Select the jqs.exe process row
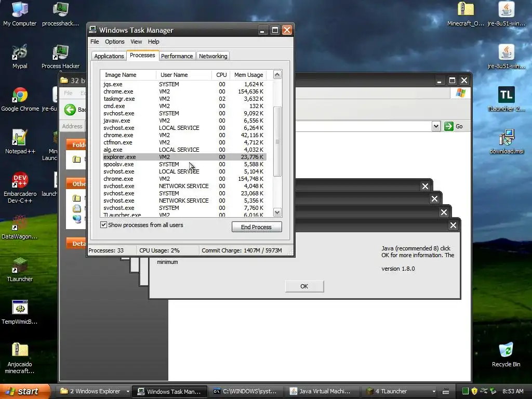Screen dimensions: 532x399 pyautogui.click(x=184, y=84)
